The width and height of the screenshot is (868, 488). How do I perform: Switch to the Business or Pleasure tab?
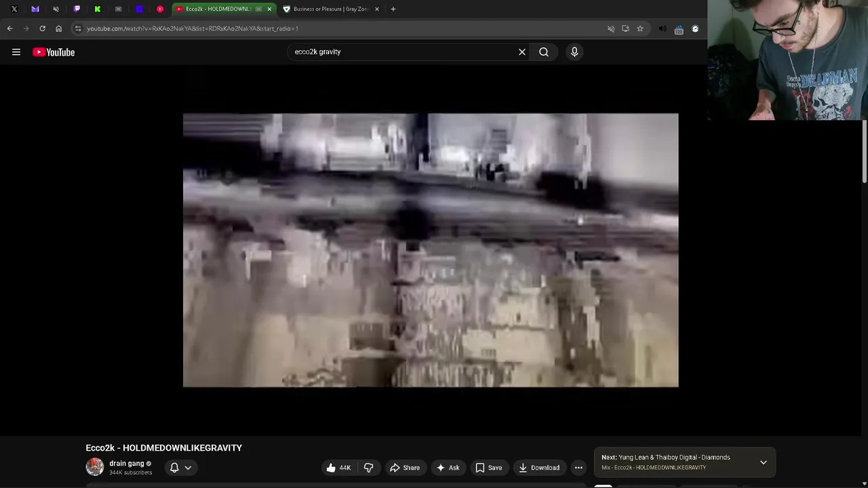tap(331, 9)
